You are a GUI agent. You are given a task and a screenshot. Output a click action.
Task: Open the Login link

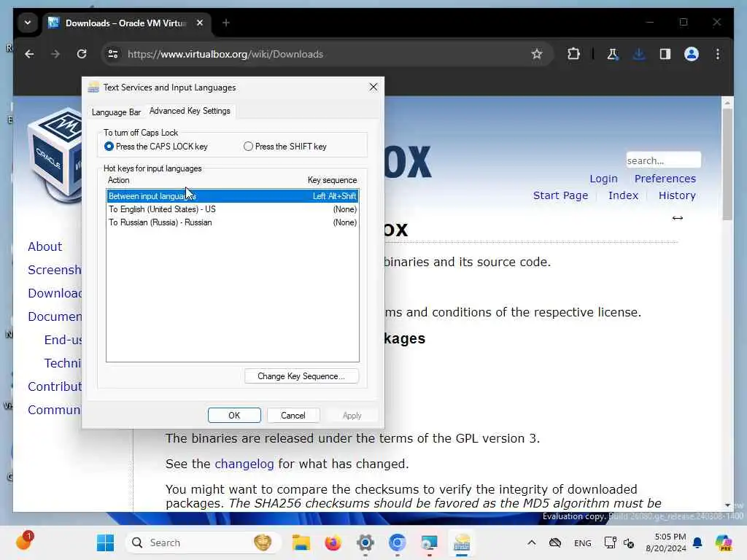(603, 179)
